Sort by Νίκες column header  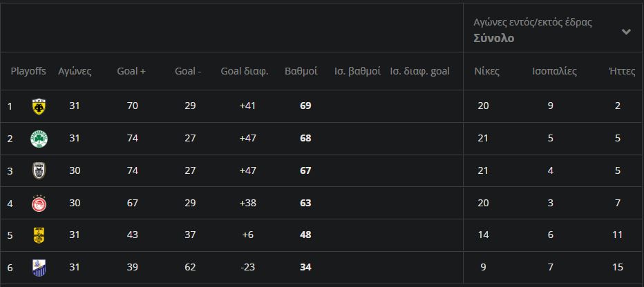coord(486,71)
